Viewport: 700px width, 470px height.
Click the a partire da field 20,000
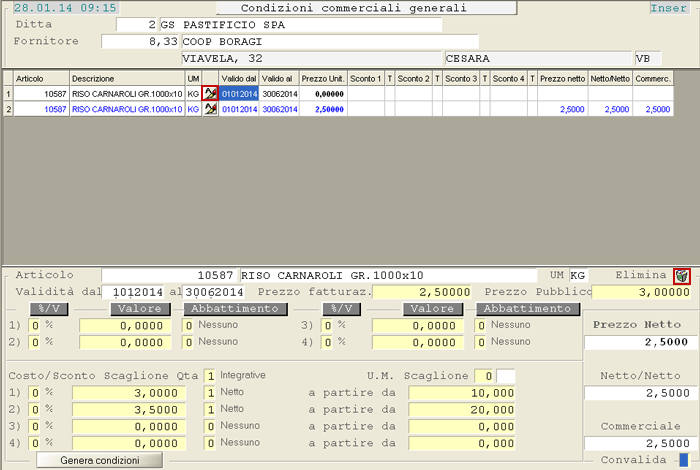click(462, 410)
